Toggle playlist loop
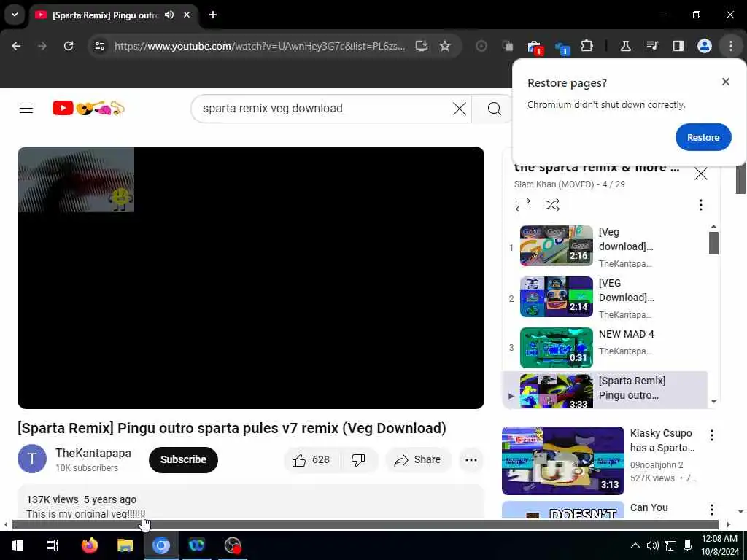Image resolution: width=747 pixels, height=560 pixels. click(522, 205)
